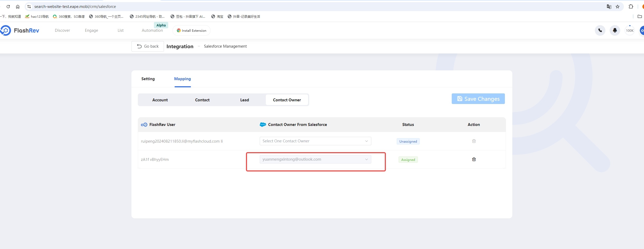Click the Contact Owner From Salesforce header

tap(298, 125)
